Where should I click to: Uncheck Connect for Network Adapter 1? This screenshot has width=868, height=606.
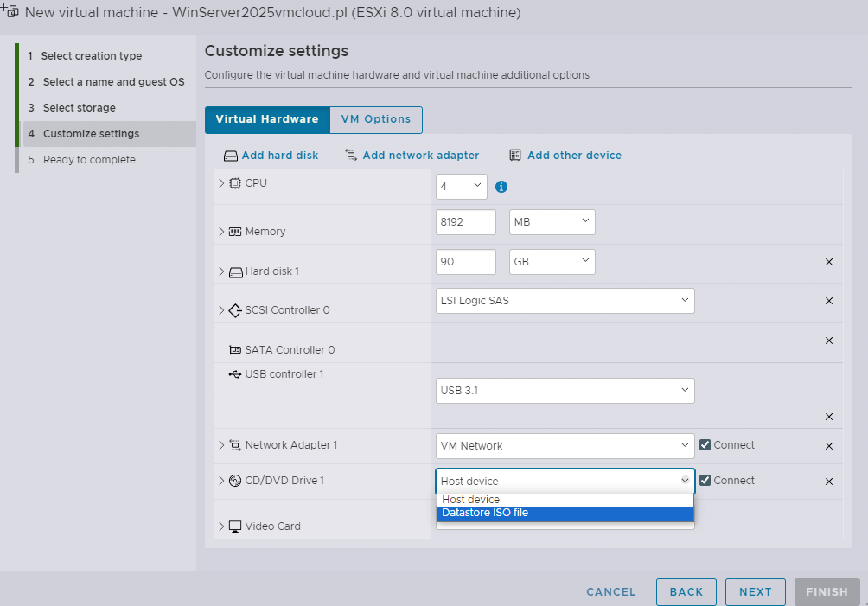click(x=705, y=445)
